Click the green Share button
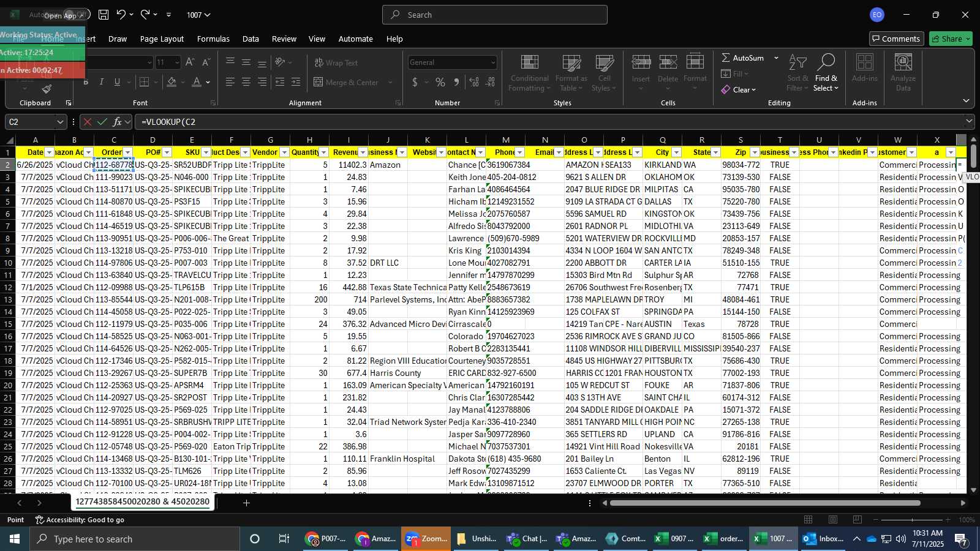 point(951,39)
